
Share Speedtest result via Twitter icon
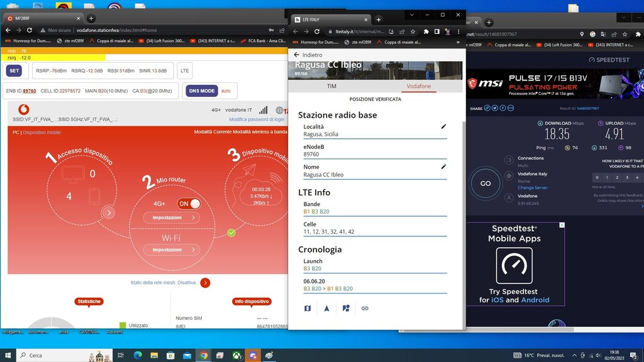495,108
